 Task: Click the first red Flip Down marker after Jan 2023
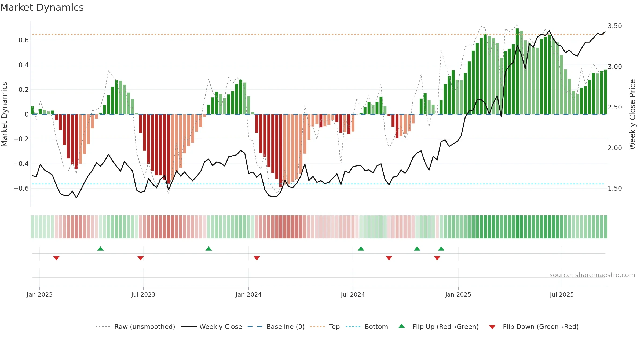pyautogui.click(x=56, y=258)
